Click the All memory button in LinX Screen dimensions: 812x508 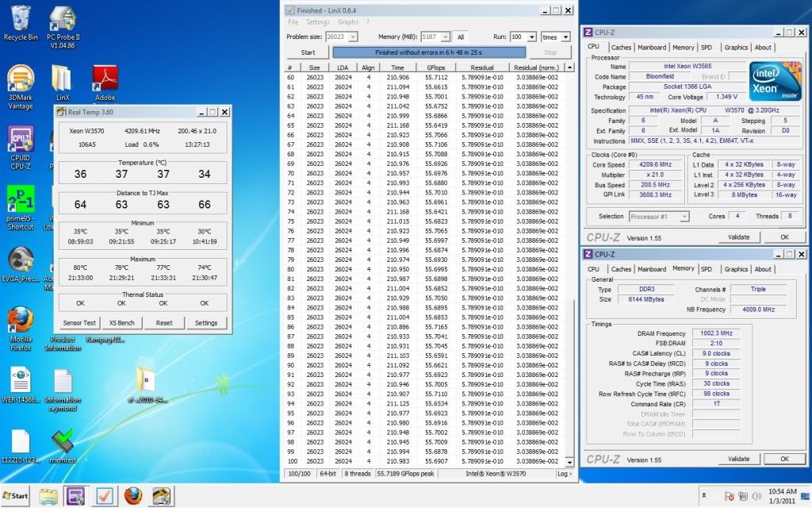click(x=461, y=37)
